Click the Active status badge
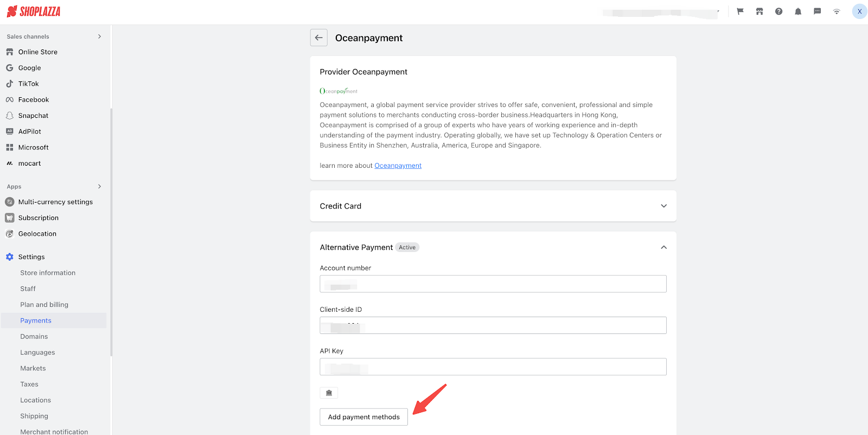The height and width of the screenshot is (435, 868). (x=407, y=248)
